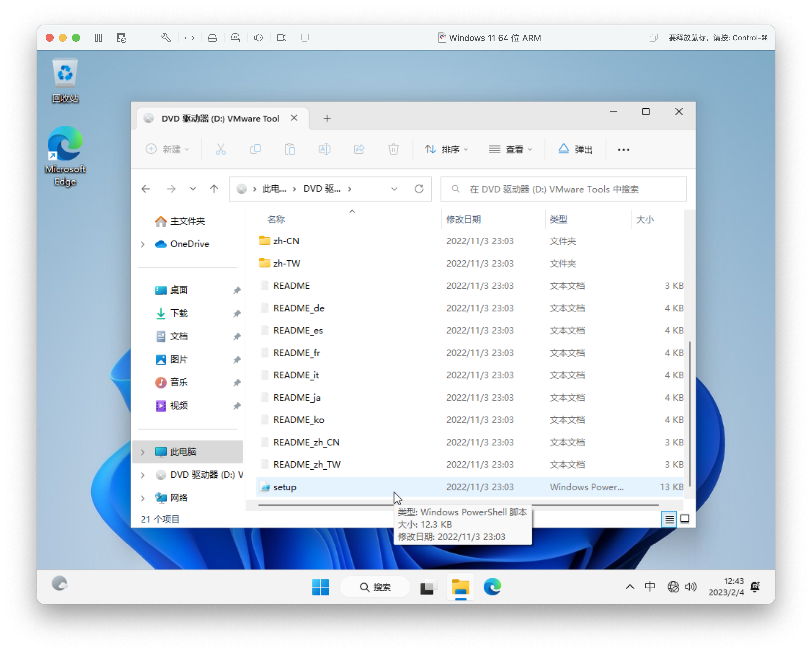Toggle the Chinese input method indicator

click(x=650, y=586)
